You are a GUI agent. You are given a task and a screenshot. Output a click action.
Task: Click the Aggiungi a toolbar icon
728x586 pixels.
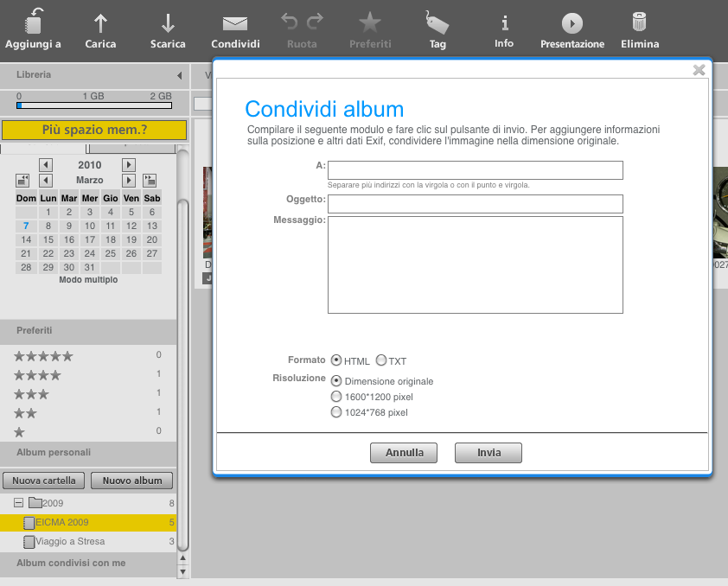(33, 22)
